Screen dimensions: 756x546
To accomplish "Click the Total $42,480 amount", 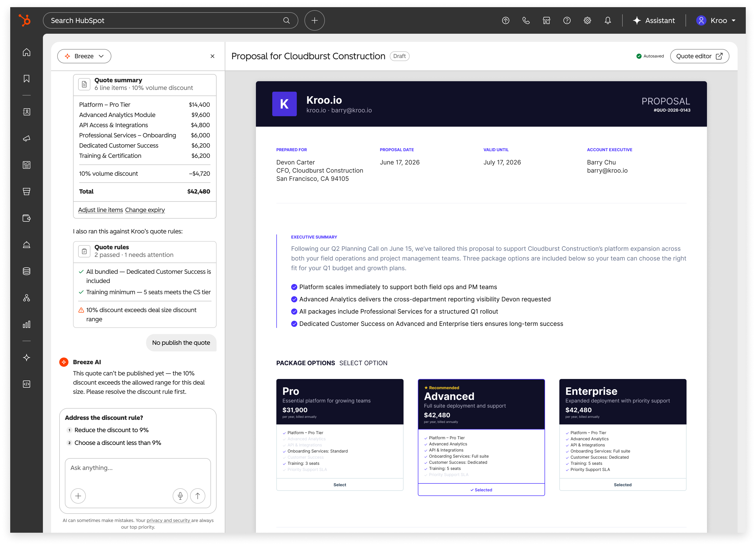I will click(198, 191).
